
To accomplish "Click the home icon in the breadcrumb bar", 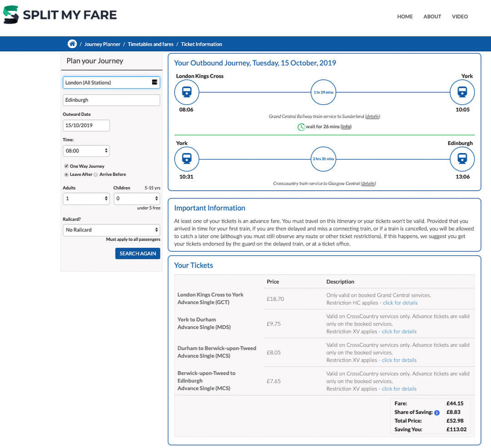I will (x=72, y=44).
